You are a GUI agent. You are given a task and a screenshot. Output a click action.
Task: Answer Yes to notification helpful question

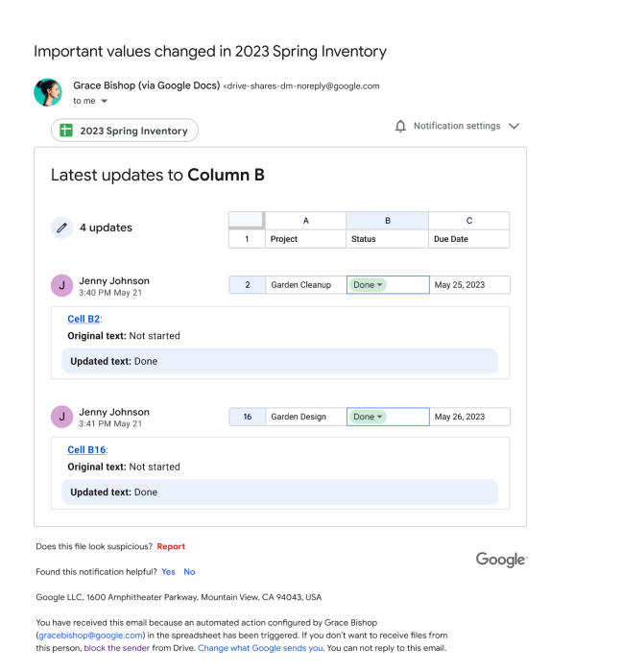point(168,571)
